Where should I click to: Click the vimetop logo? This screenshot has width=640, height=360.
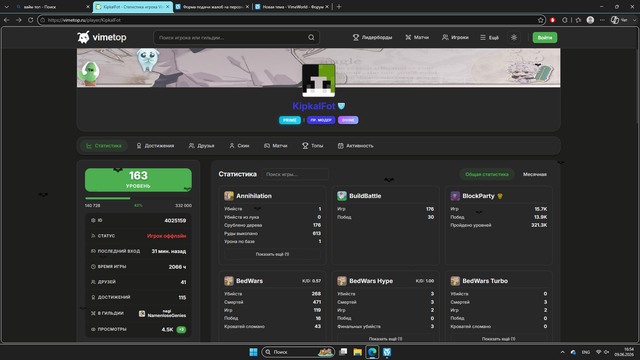coord(102,37)
